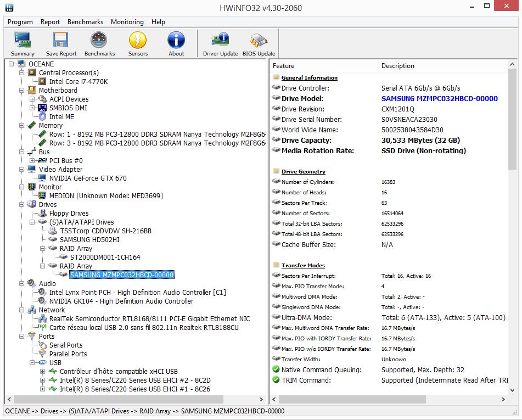Select the ST2000DM001-1CH164 drive
The width and height of the screenshot is (522, 420).
pos(105,257)
